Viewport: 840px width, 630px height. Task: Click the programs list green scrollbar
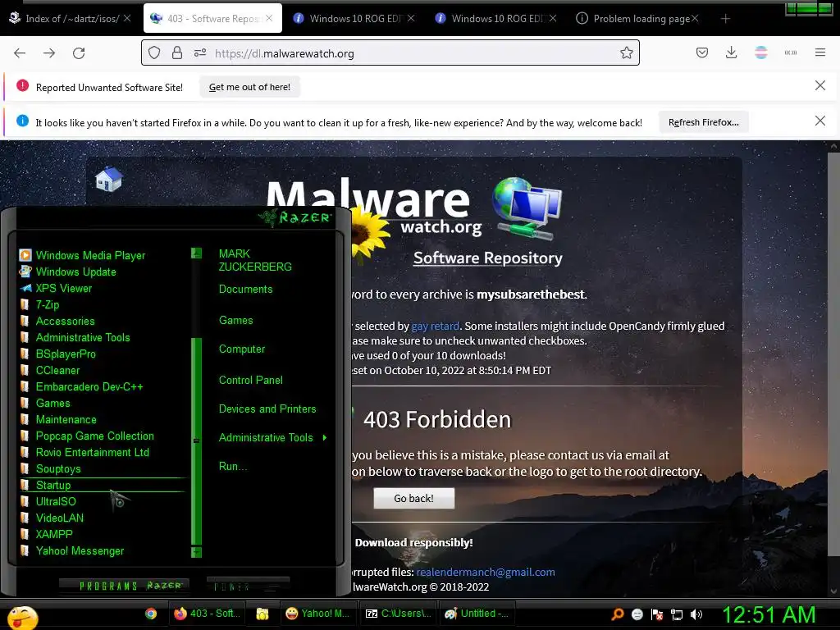(x=197, y=441)
